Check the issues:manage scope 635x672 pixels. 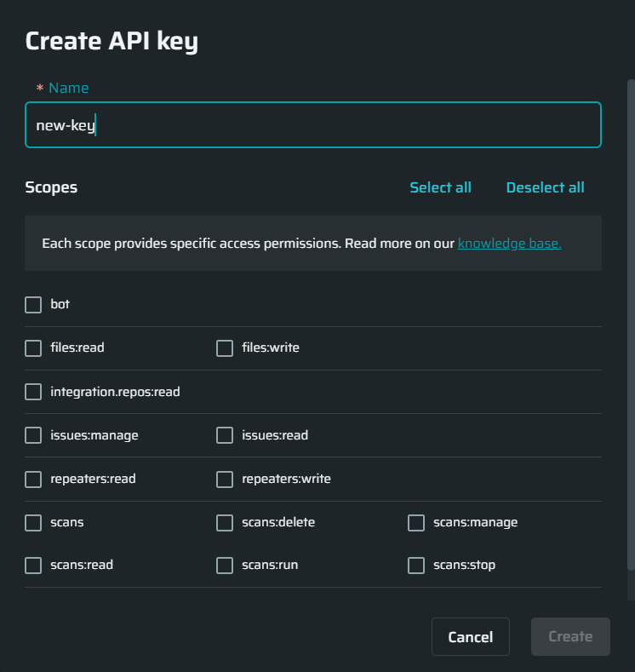point(33,435)
